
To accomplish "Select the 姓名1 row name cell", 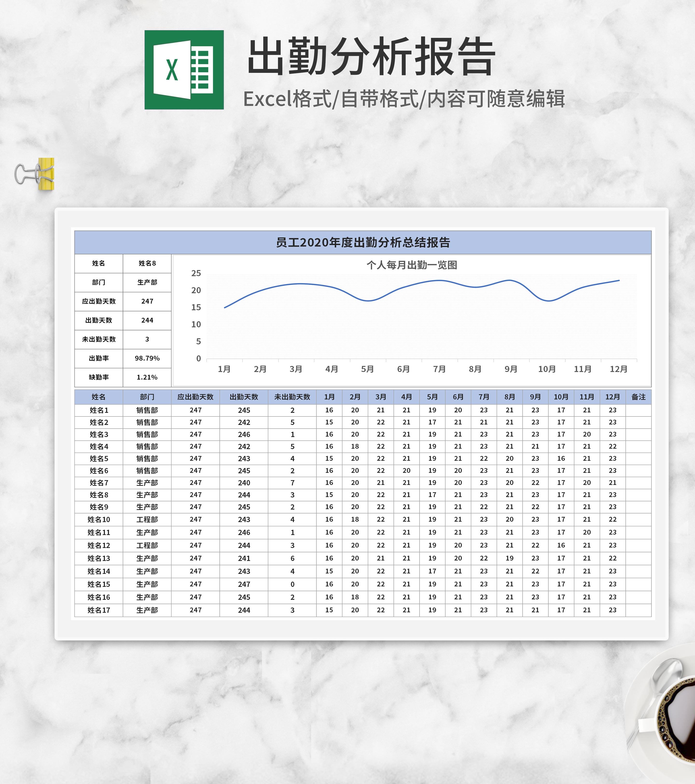I will 99,410.
